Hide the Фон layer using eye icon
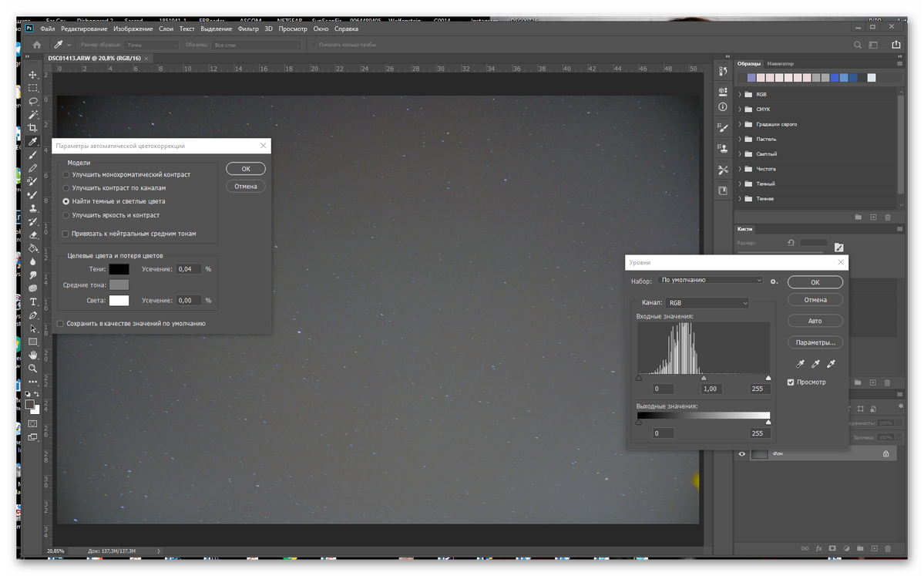Image resolution: width=924 pixels, height=576 pixels. (742, 454)
